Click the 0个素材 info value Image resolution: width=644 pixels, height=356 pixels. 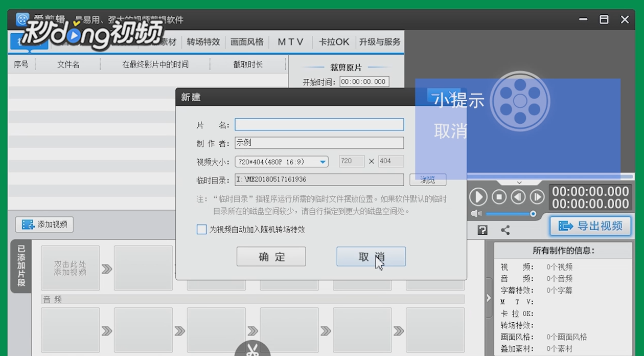(559, 349)
